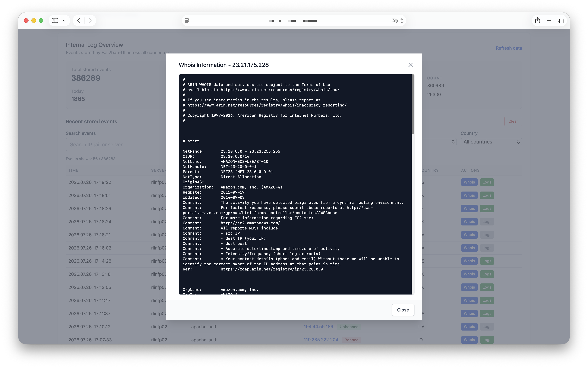Click the NetName value AMAZON-EC2-USEAST-10
Screen dimensions: 588x368
244,162
